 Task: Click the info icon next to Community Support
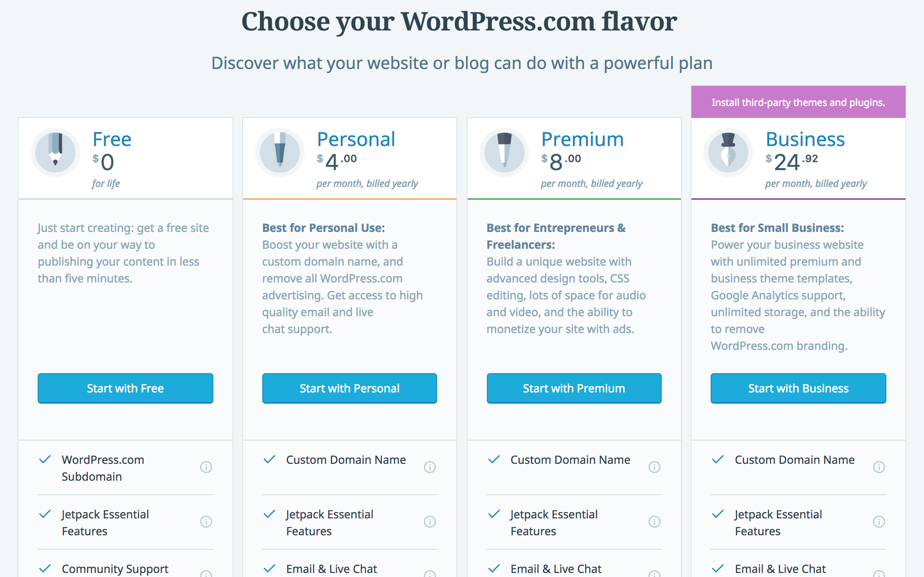[206, 570]
